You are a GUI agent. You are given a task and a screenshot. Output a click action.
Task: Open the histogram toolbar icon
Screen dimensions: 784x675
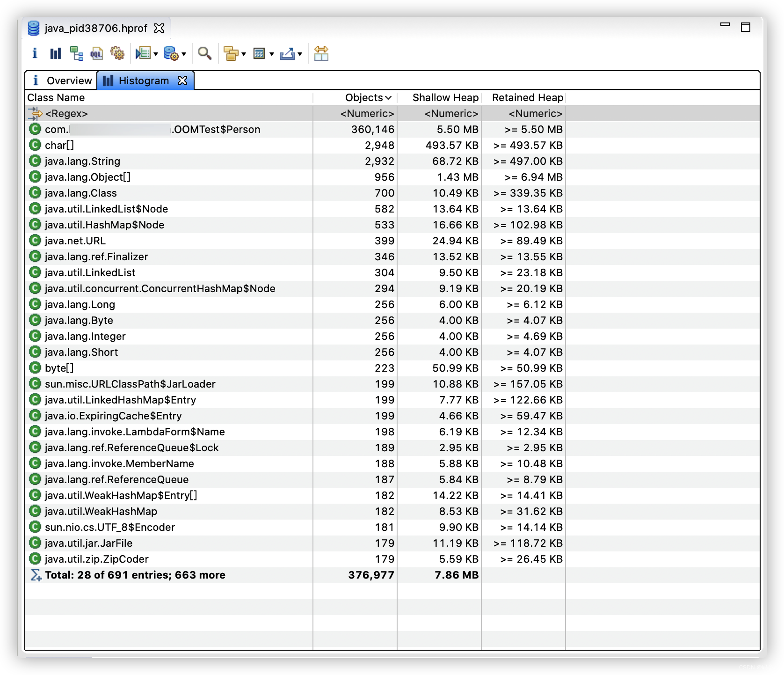point(55,53)
